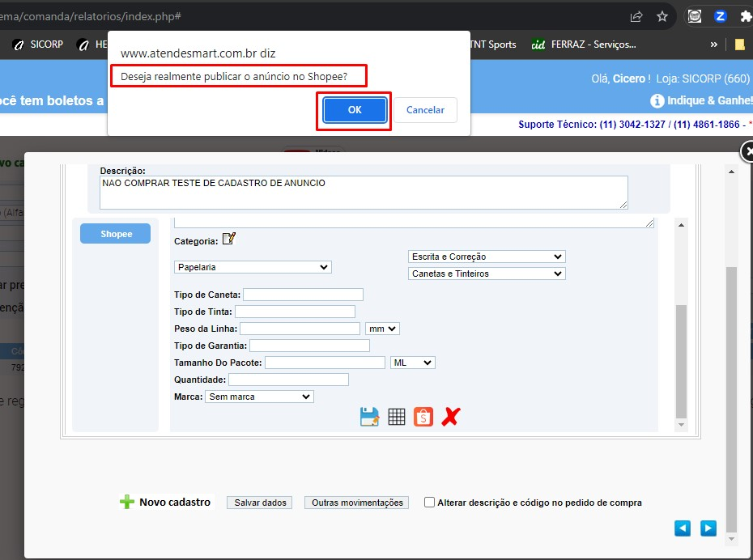Confirm the dialog with OK
The width and height of the screenshot is (753, 560).
[x=355, y=110]
